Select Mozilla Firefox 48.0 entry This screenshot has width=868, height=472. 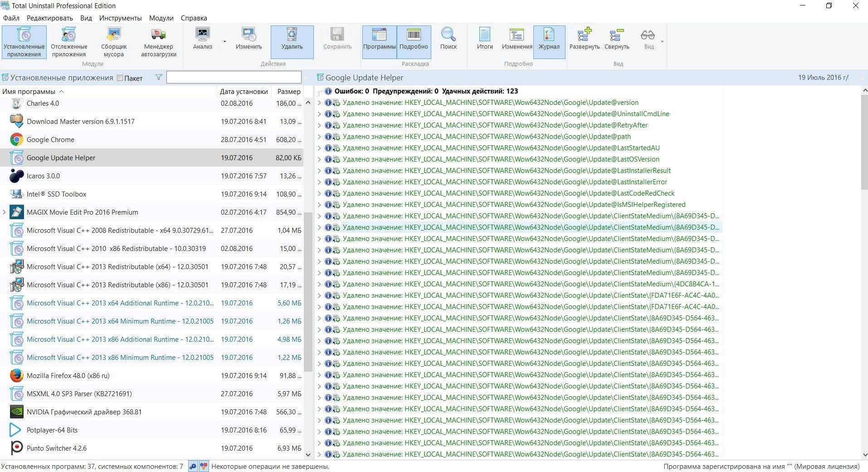click(x=151, y=375)
